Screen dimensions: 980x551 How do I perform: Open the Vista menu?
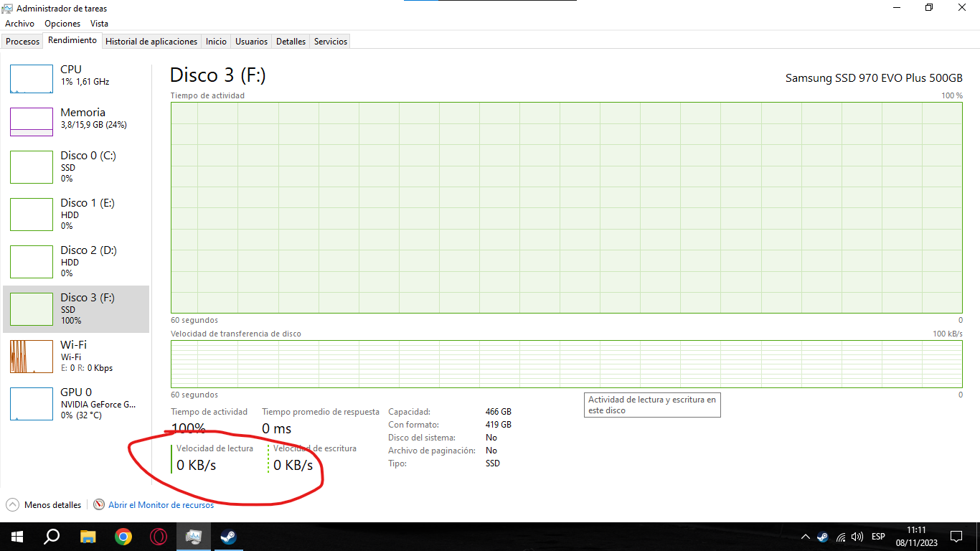point(99,24)
